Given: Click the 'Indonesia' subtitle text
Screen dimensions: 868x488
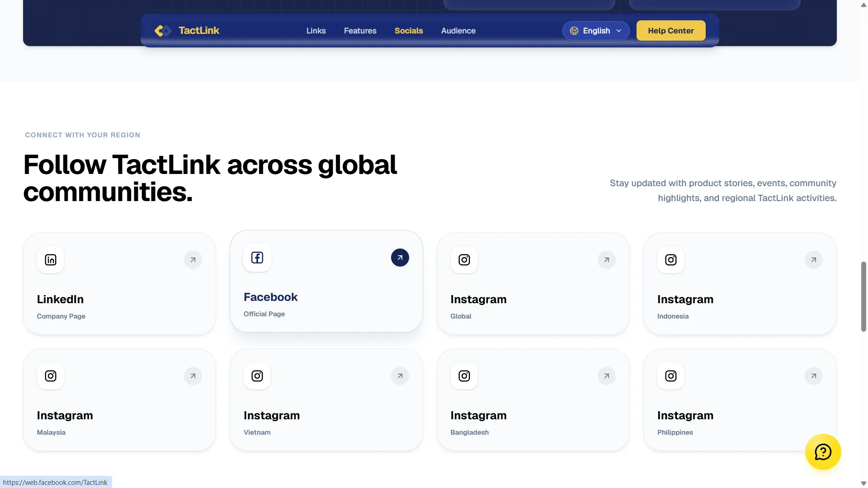Looking at the screenshot, I should coord(673,316).
